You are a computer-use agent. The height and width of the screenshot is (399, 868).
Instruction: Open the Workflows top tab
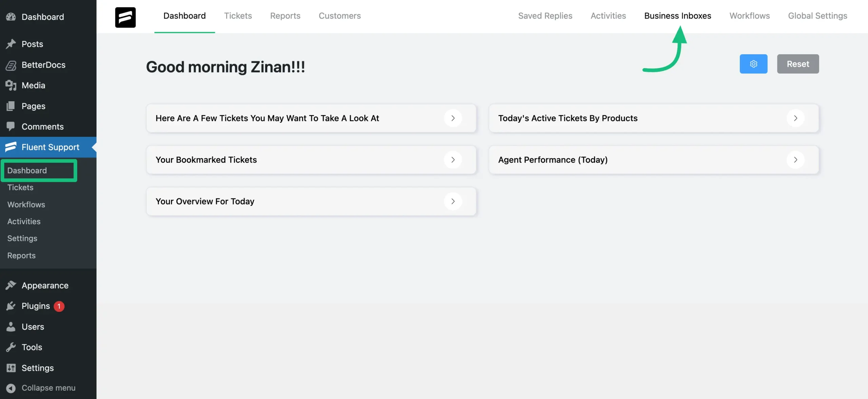click(x=750, y=16)
